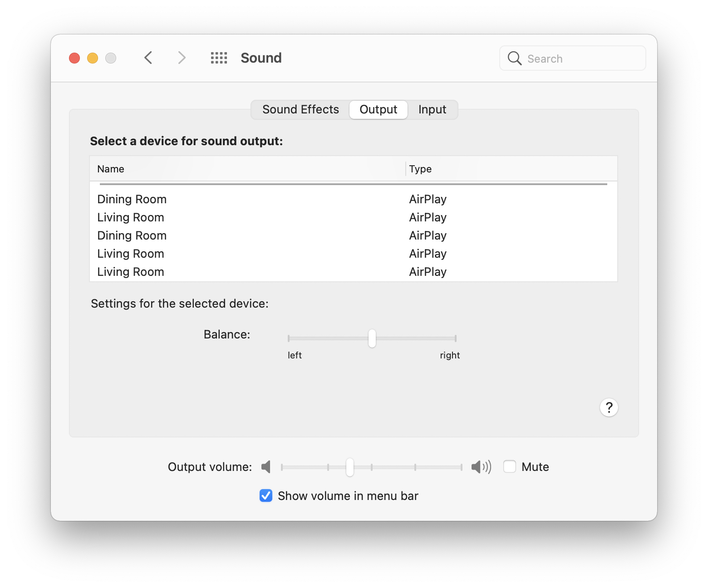Close the Sound window with the red button

click(x=74, y=58)
